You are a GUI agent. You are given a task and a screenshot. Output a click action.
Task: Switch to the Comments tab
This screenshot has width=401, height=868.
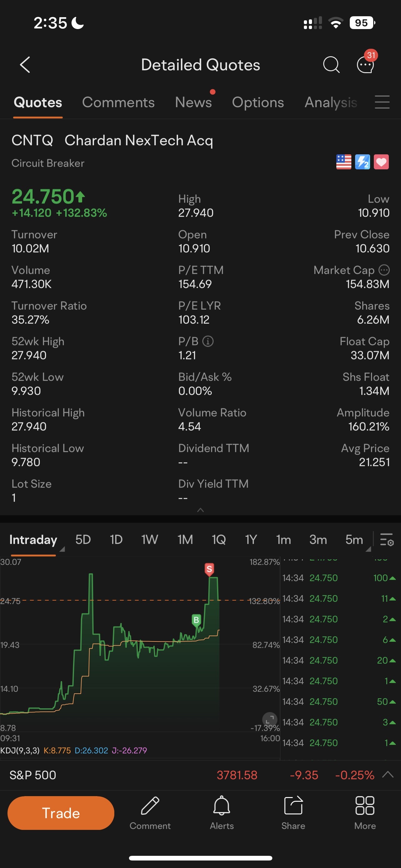click(118, 102)
